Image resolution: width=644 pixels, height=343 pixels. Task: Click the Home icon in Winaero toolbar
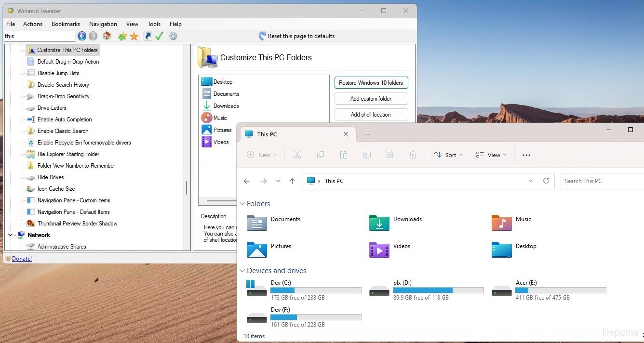pos(107,36)
